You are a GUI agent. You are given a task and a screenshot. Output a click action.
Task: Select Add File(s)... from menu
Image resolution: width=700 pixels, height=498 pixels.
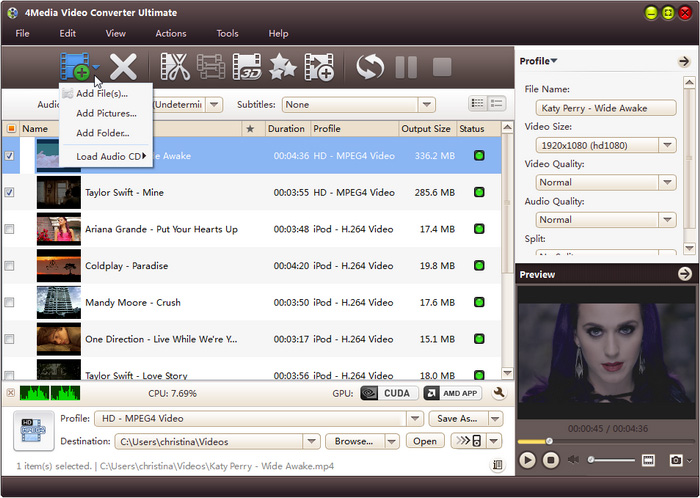click(105, 93)
